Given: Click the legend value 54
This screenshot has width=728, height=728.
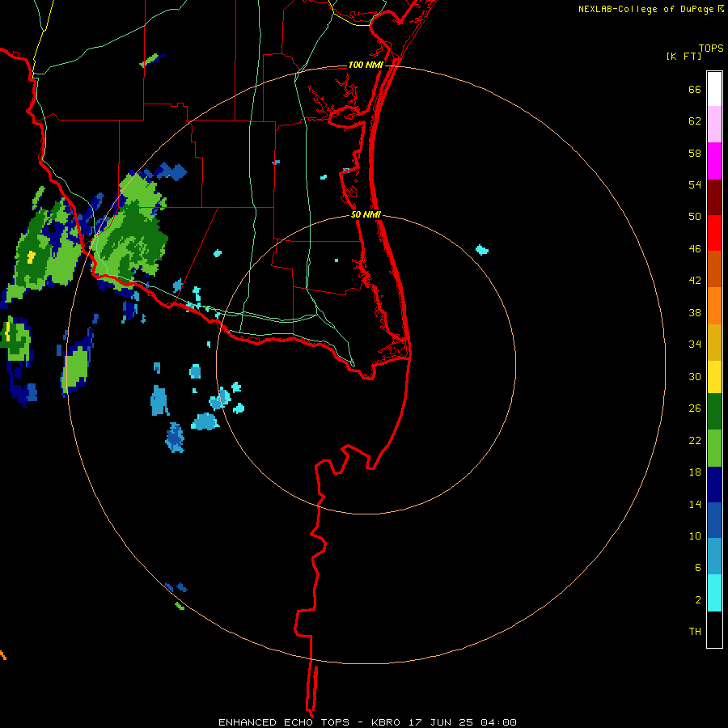Looking at the screenshot, I should pyautogui.click(x=695, y=184).
